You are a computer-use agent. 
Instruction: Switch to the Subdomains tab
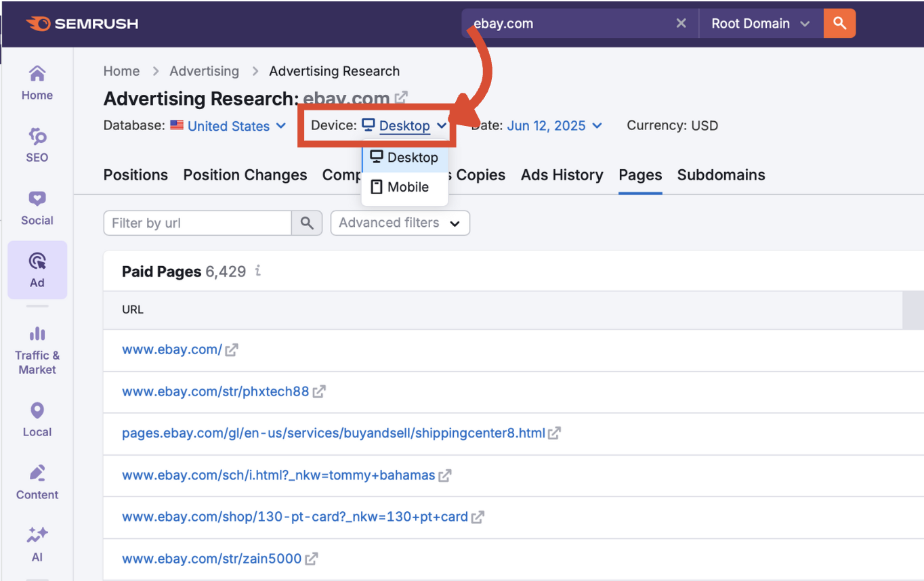point(721,175)
